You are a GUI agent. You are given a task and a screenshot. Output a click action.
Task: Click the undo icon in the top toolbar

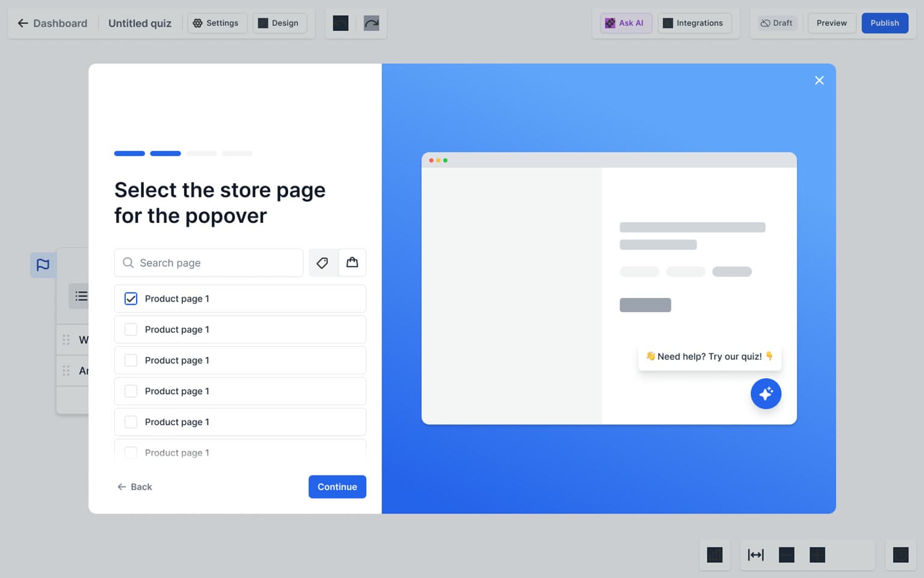point(340,23)
